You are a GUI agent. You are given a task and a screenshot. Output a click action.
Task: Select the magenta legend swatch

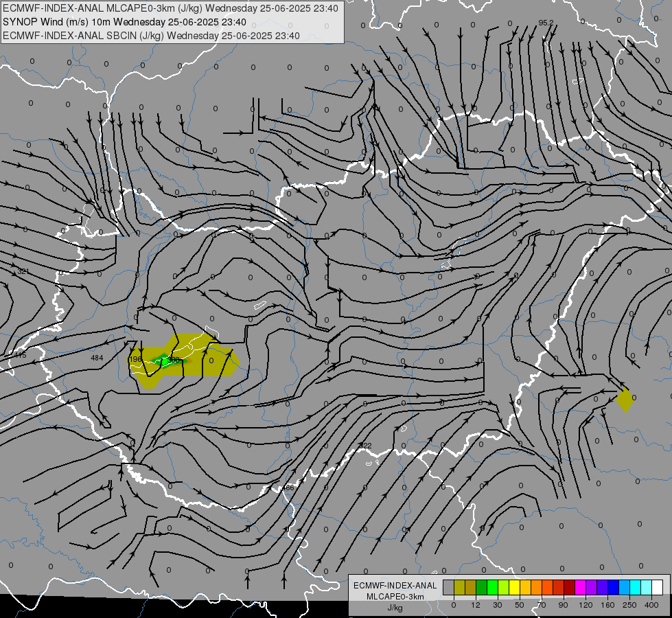580,587
